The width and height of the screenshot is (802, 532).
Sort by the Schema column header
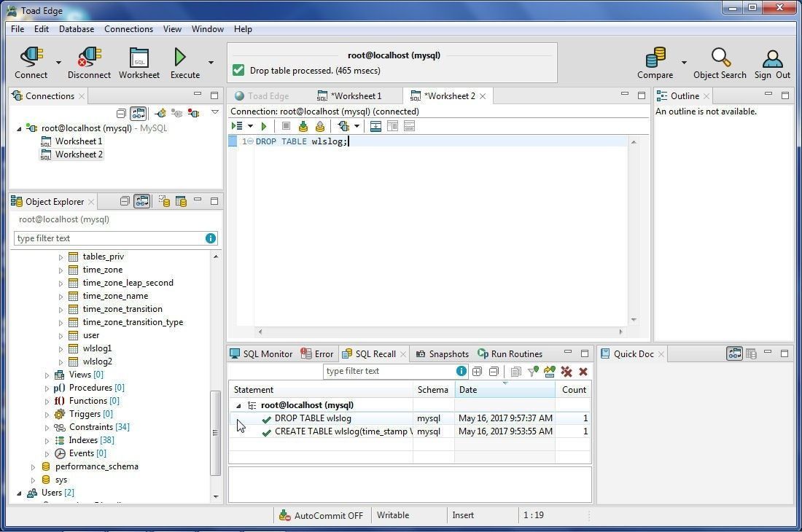(x=433, y=390)
